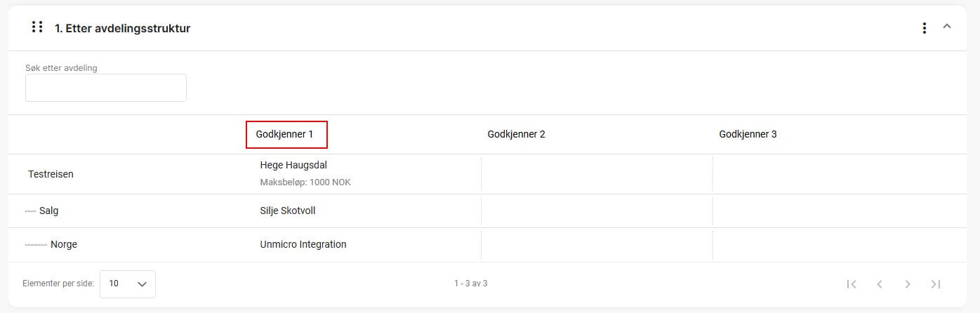Select the Testreisen department row
980x313 pixels.
point(51,174)
